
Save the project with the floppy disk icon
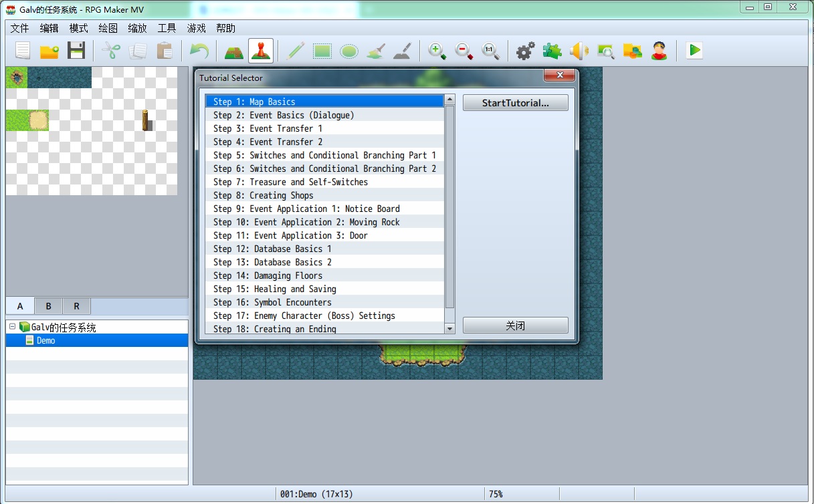coord(76,51)
